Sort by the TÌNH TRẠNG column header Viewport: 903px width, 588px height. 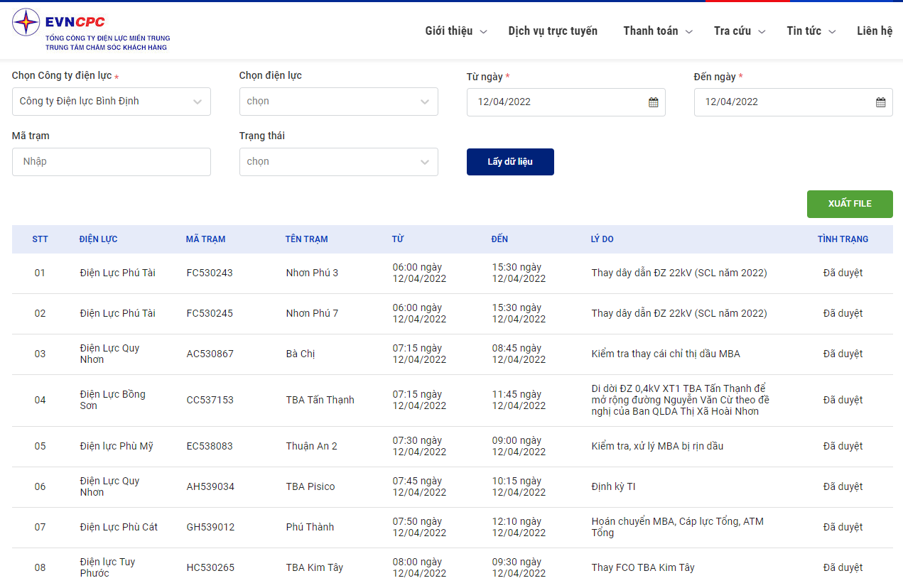pyautogui.click(x=843, y=239)
